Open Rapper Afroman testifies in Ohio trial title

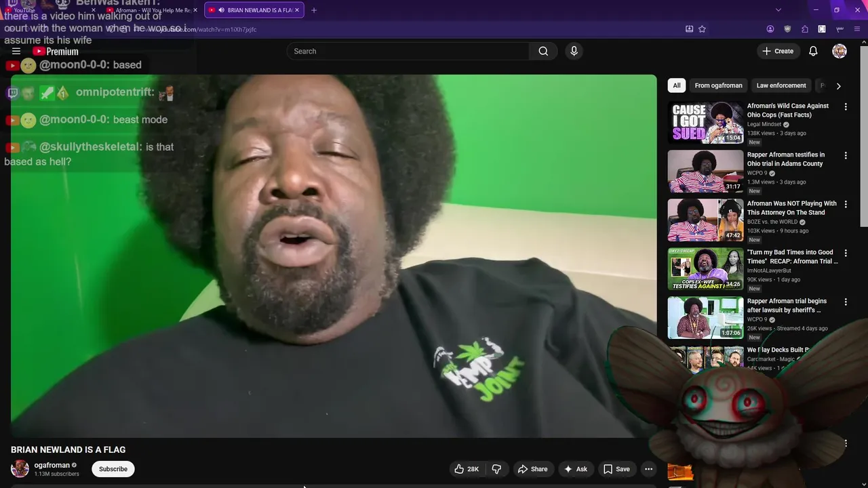[x=786, y=159]
